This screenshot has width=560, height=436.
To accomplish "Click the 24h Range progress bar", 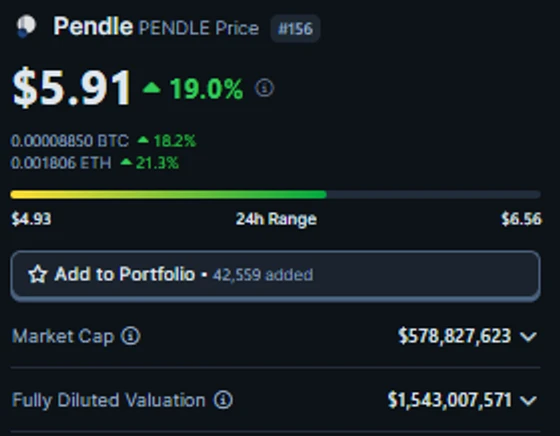I will (x=275, y=195).
